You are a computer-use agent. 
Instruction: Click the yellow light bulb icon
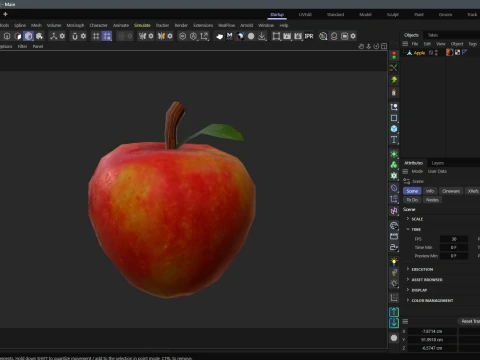(394, 262)
